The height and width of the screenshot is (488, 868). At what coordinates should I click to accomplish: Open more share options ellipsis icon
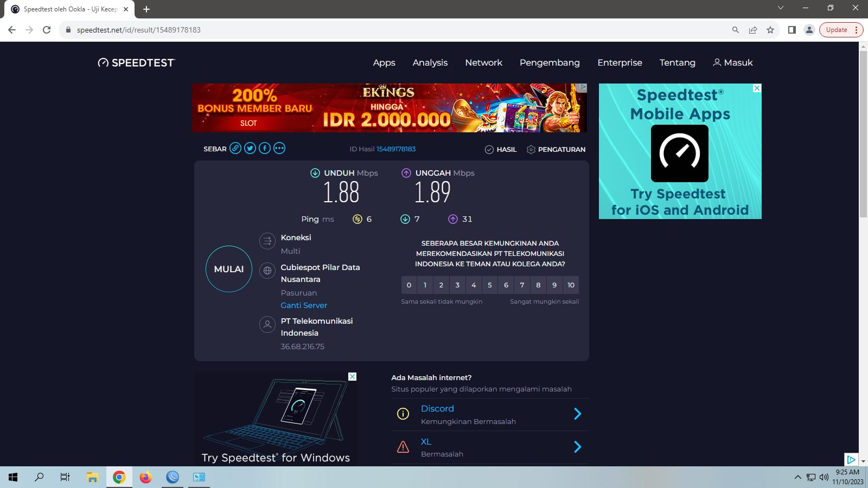point(279,148)
